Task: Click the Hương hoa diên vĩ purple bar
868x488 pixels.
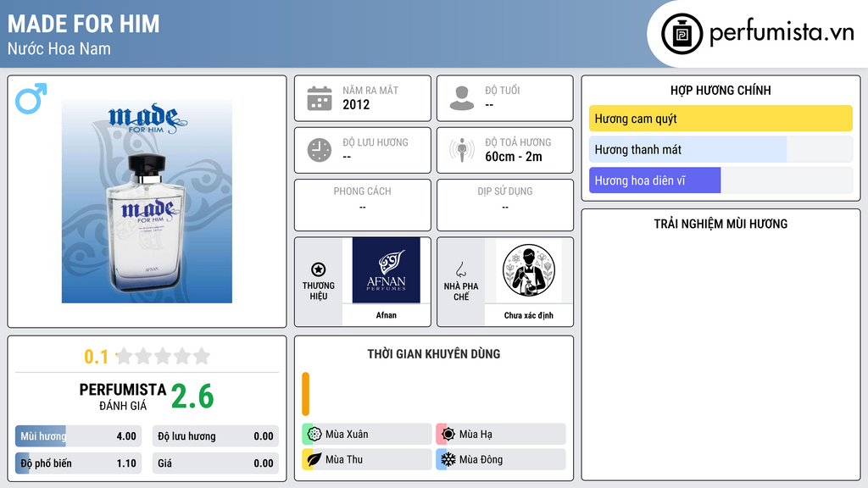Action: [x=655, y=180]
